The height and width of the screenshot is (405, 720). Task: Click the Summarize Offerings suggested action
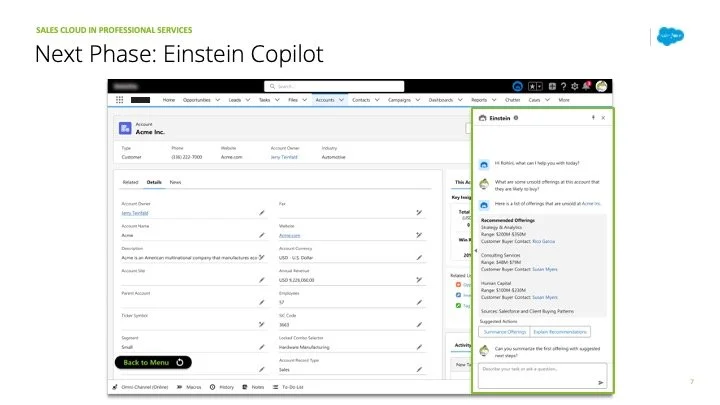[x=505, y=332]
